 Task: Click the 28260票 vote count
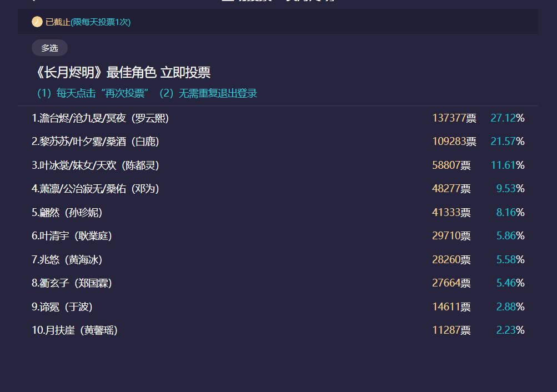point(451,259)
